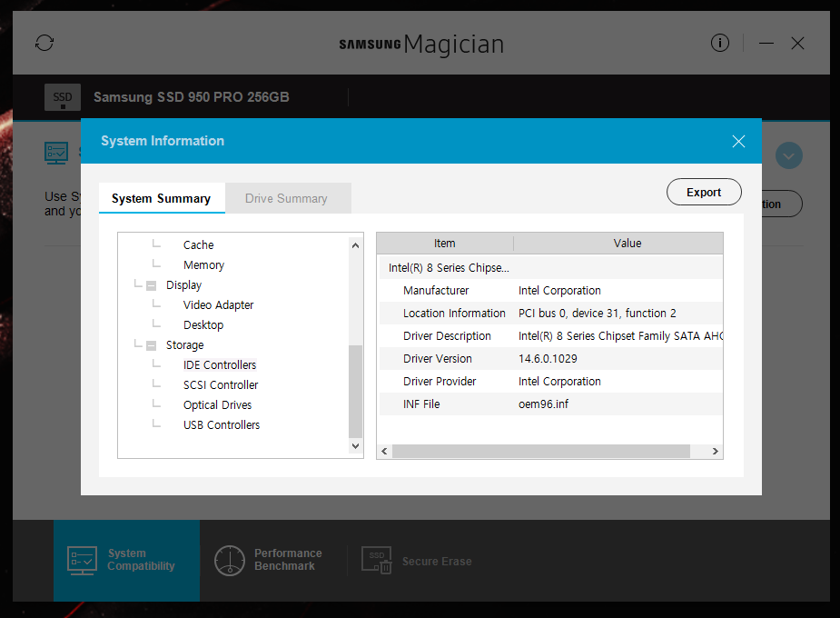Click the tree panel scroll up arrow

355,245
